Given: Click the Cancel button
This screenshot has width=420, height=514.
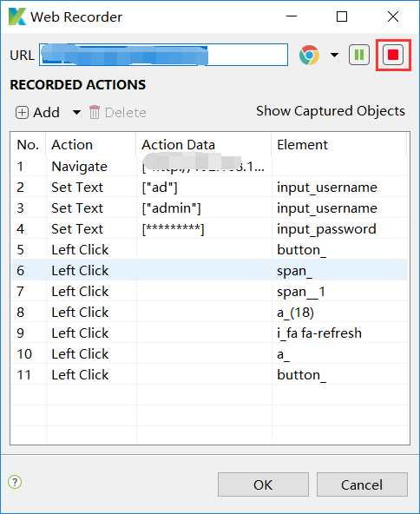Looking at the screenshot, I should click(x=362, y=484).
